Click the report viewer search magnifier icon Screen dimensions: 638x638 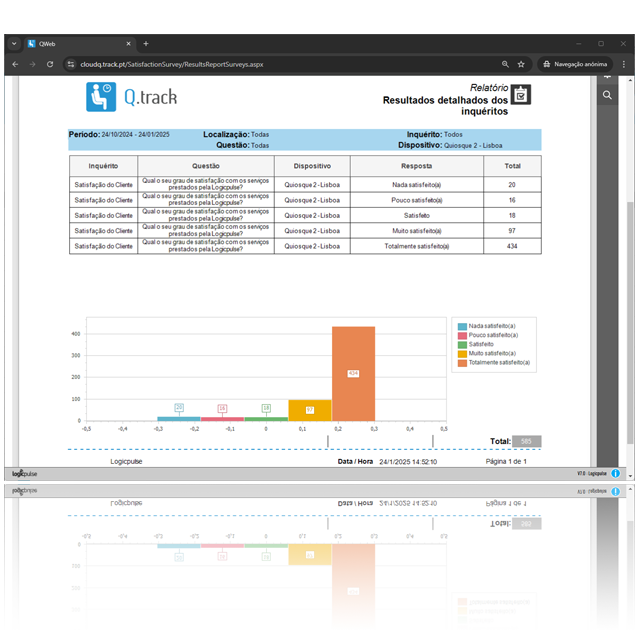pyautogui.click(x=607, y=95)
